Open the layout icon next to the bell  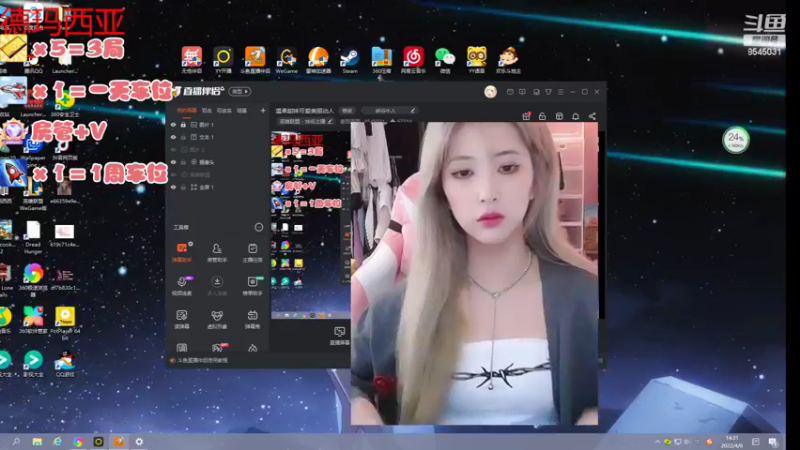pyautogui.click(x=559, y=116)
